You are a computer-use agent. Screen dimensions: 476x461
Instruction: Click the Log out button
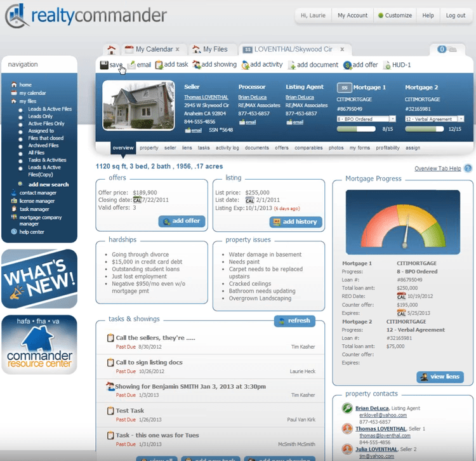point(455,15)
